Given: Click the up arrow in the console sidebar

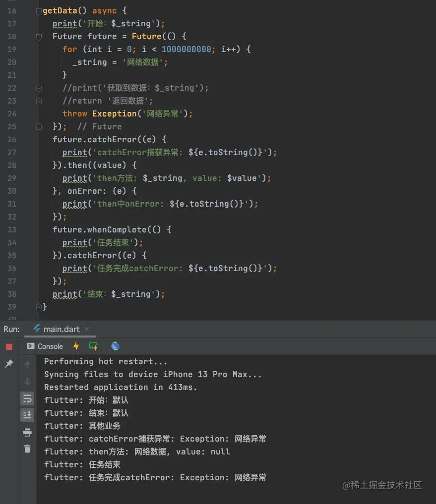Looking at the screenshot, I should [x=27, y=365].
